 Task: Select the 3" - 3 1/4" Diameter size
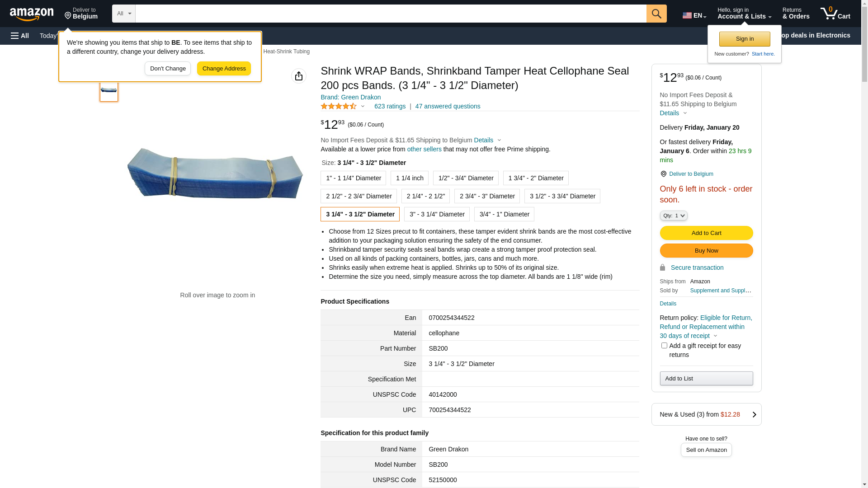pos(437,214)
